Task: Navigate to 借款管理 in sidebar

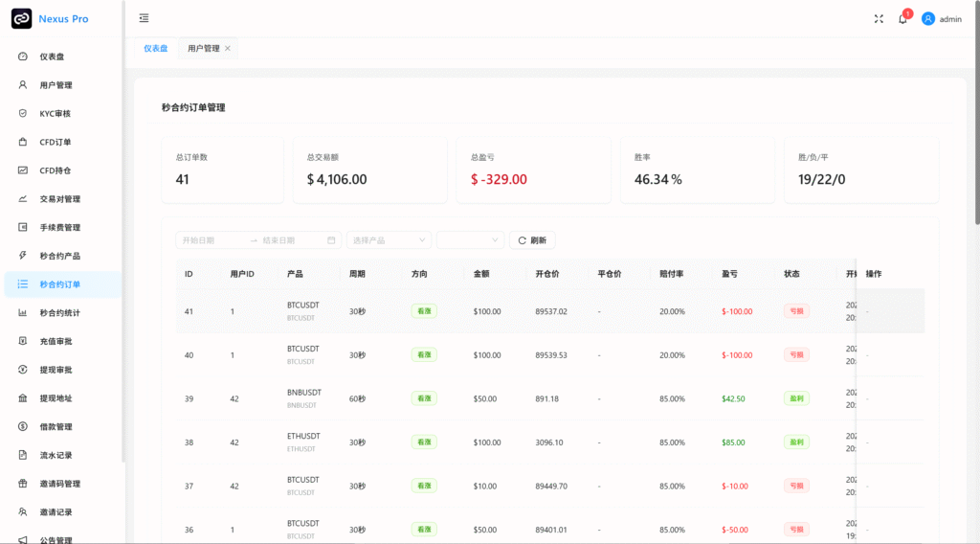Action: [x=56, y=426]
